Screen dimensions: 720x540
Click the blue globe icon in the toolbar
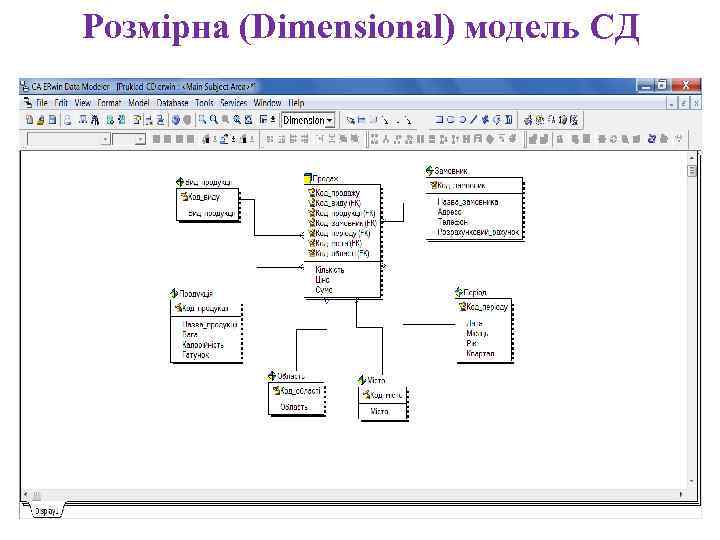click(176, 120)
